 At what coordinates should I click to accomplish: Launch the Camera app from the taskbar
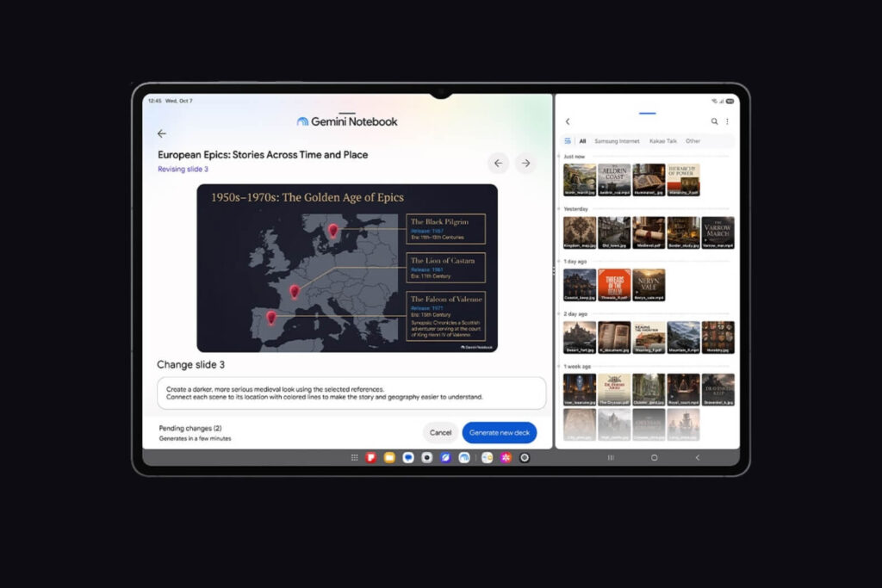pos(427,458)
